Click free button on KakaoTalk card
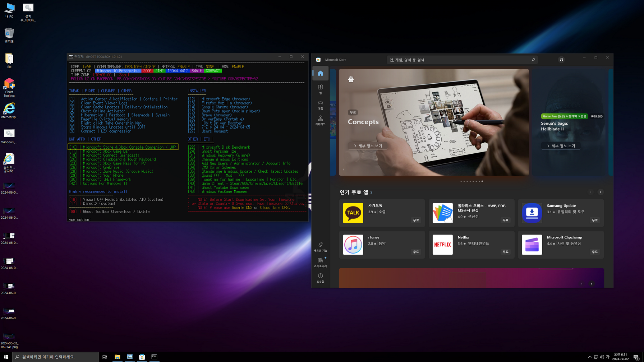The width and height of the screenshot is (644, 362). (x=416, y=220)
